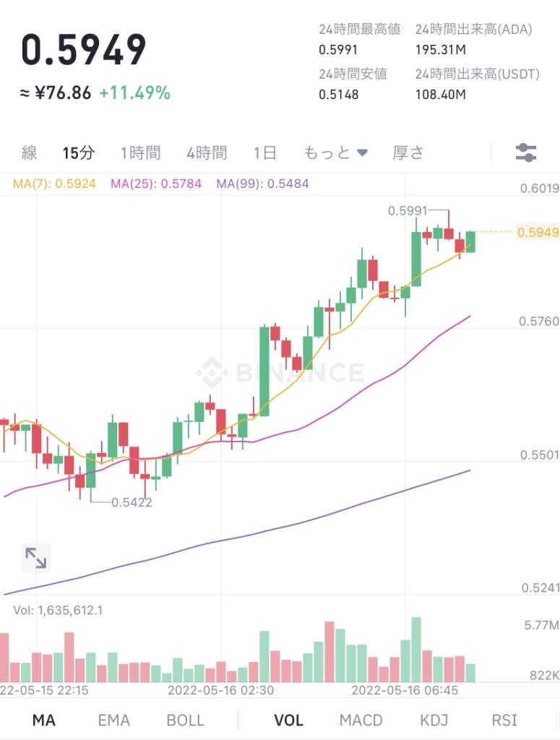Image resolution: width=560 pixels, height=740 pixels.
Task: Open the chart settings sliders icon
Action: point(527,152)
